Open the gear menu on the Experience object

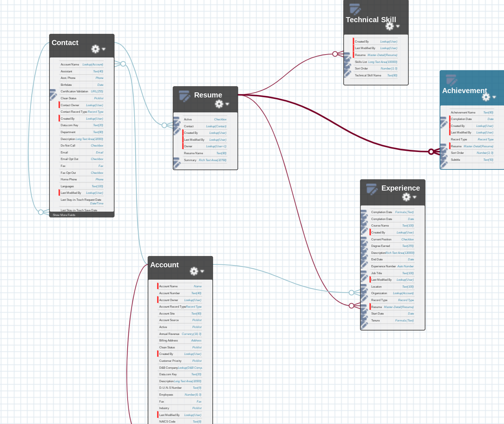407,197
